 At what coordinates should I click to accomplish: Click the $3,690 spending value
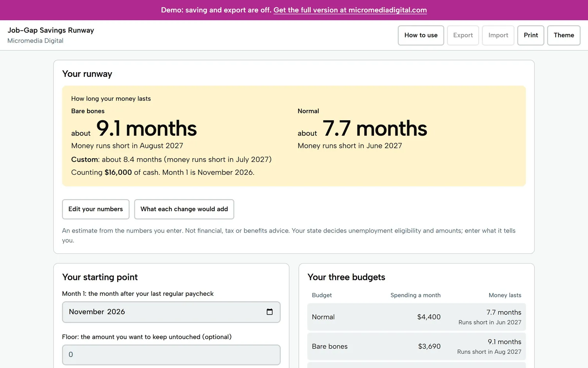pyautogui.click(x=429, y=346)
